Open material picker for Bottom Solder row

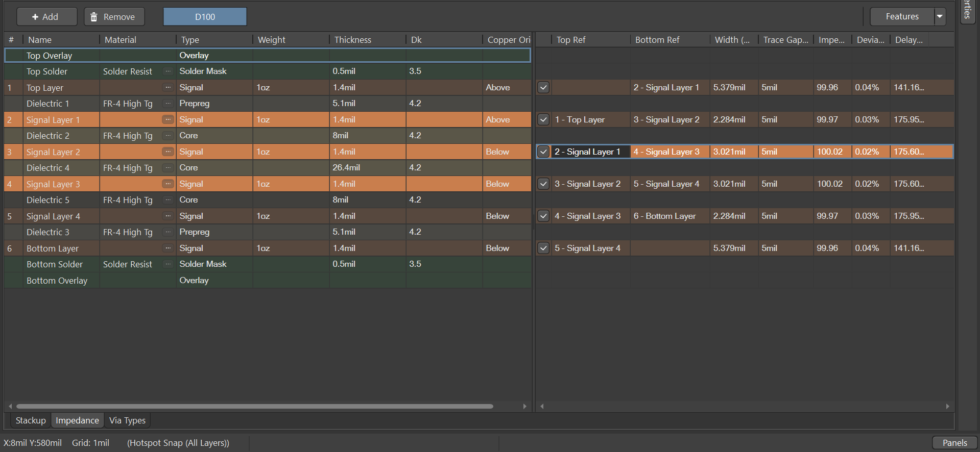pos(168,264)
